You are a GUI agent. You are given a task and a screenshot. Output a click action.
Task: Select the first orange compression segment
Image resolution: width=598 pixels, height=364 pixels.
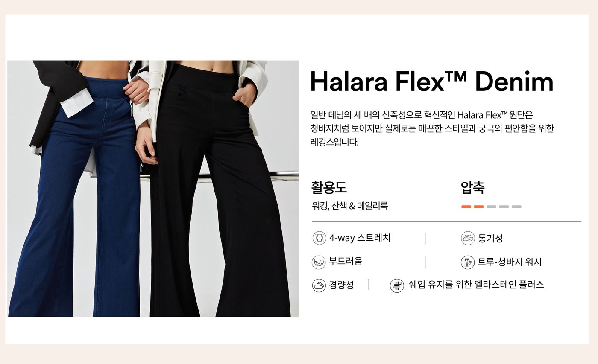coord(466,207)
